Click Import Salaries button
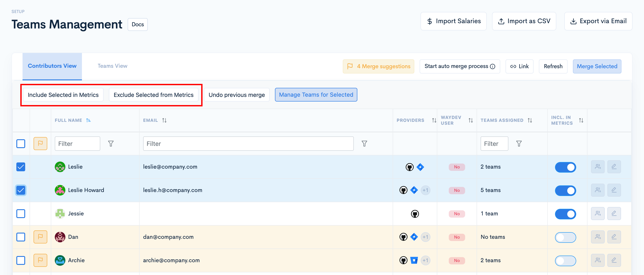Image resolution: width=644 pixels, height=275 pixels. [453, 21]
